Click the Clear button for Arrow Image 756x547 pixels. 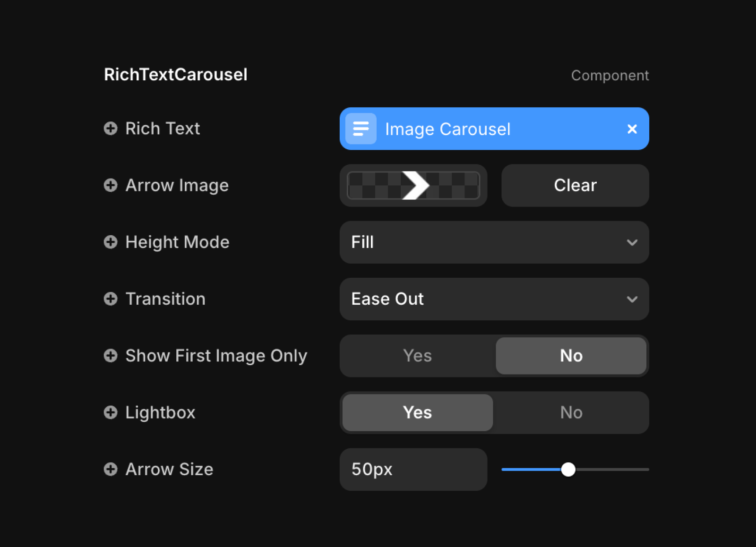click(575, 185)
